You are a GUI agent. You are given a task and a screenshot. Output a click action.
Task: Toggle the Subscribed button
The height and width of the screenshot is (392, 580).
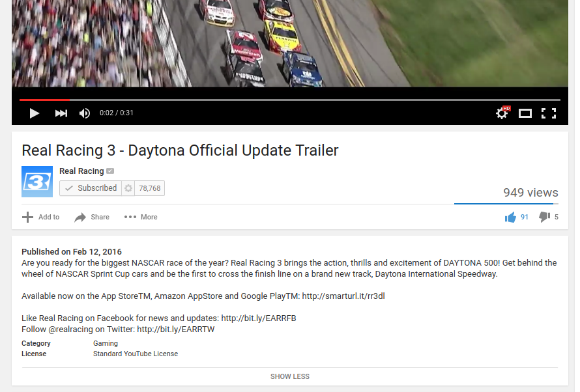point(91,188)
